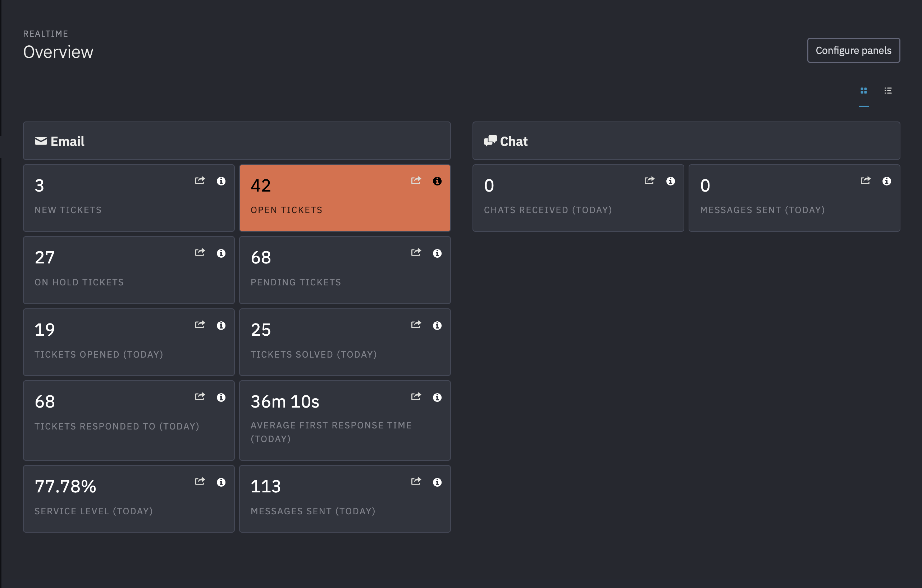
Task: Click share icon on Pending Tickets panel
Action: (416, 252)
